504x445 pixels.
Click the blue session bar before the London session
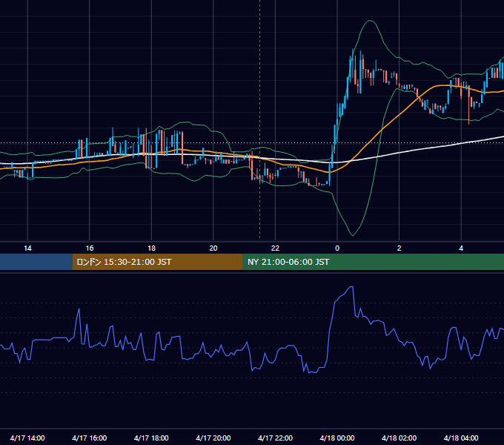pyautogui.click(x=36, y=262)
